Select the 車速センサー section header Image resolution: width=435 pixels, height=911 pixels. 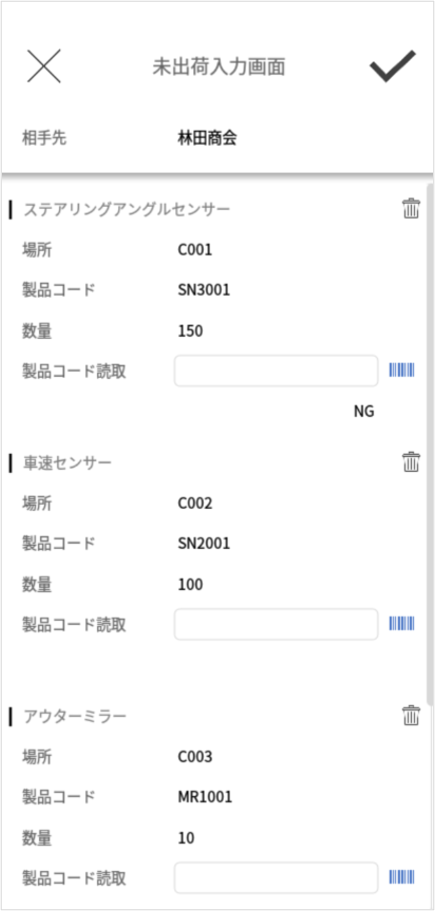pos(67,462)
